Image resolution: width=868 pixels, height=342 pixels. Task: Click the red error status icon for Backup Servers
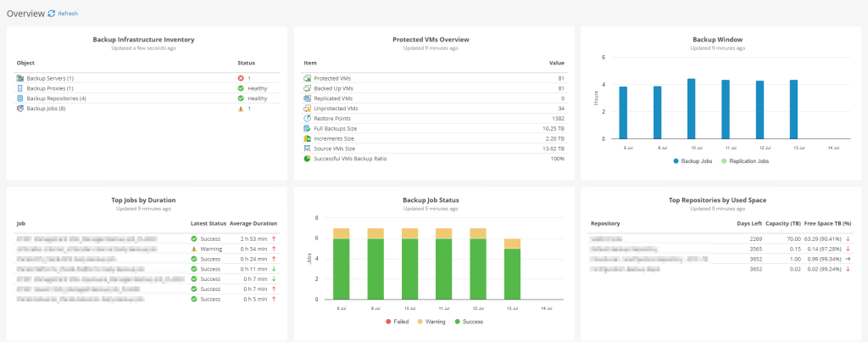242,78
